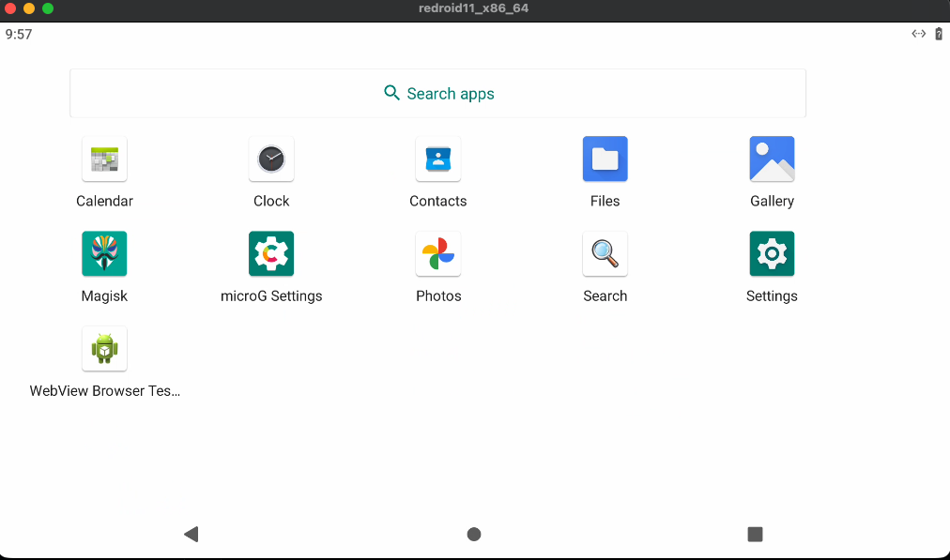This screenshot has width=950, height=560.
Task: Open the Contacts app
Action: point(438,159)
